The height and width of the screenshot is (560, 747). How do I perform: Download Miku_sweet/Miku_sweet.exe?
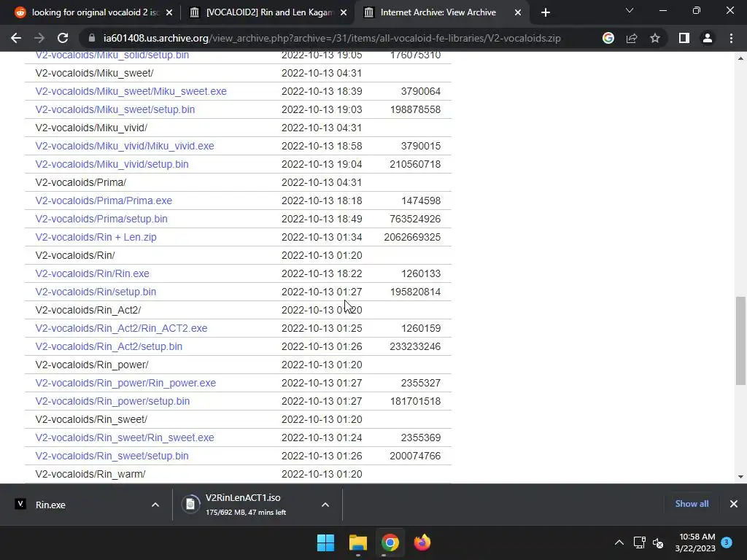click(131, 91)
